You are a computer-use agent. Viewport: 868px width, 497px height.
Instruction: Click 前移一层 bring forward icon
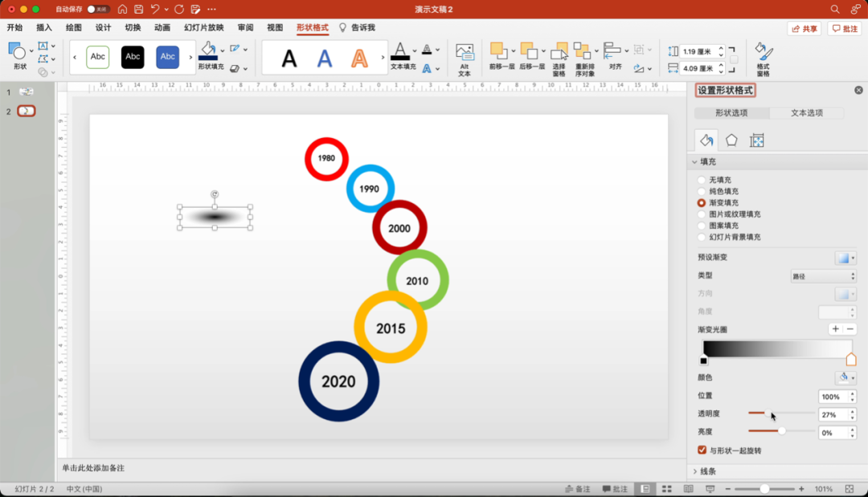[497, 51]
